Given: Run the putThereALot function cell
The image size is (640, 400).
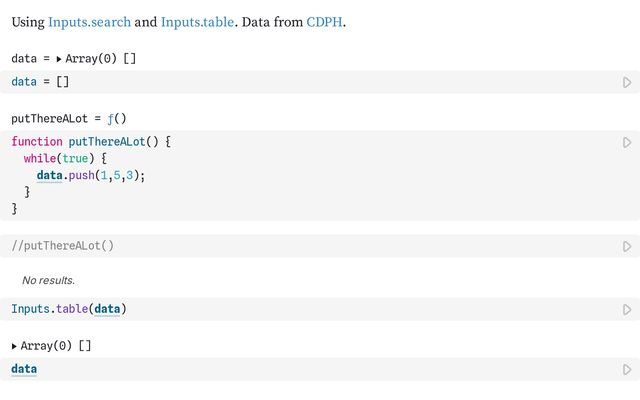Looking at the screenshot, I should (627, 142).
